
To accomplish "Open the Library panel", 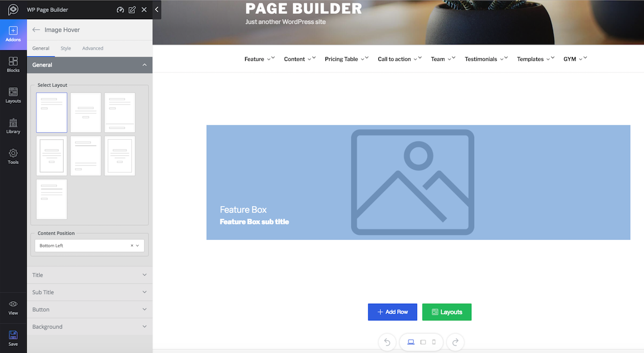I will pyautogui.click(x=13, y=126).
